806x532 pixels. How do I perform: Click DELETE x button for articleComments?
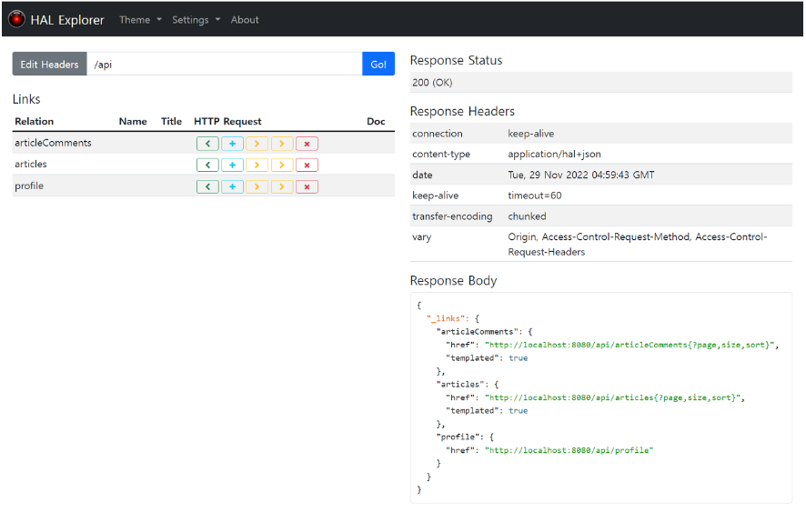307,144
